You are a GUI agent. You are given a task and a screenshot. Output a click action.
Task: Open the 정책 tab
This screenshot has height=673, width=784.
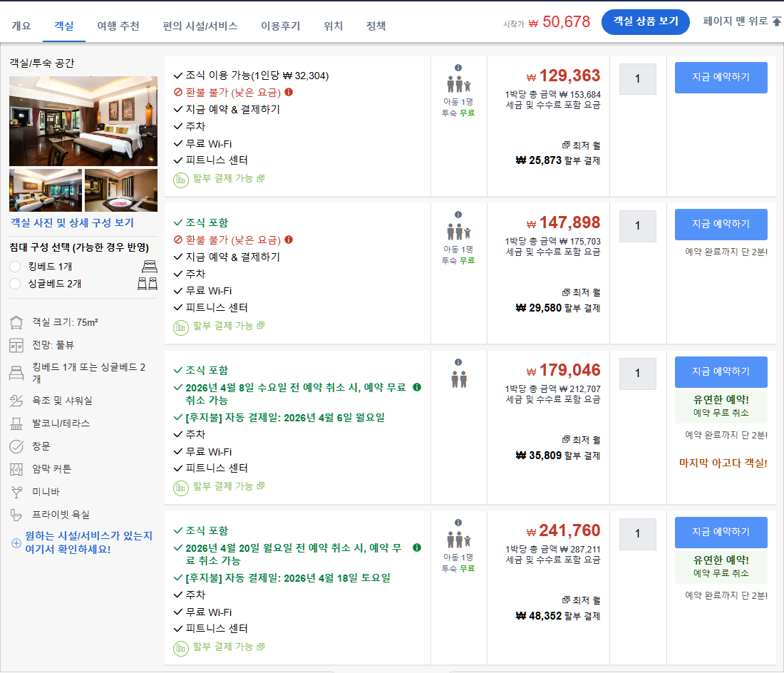[x=376, y=26]
